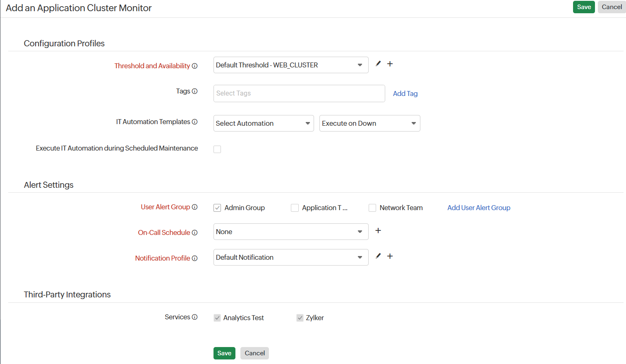Expand the Execute on Down dropdown
Screen dimensions: 626x364
coord(369,123)
